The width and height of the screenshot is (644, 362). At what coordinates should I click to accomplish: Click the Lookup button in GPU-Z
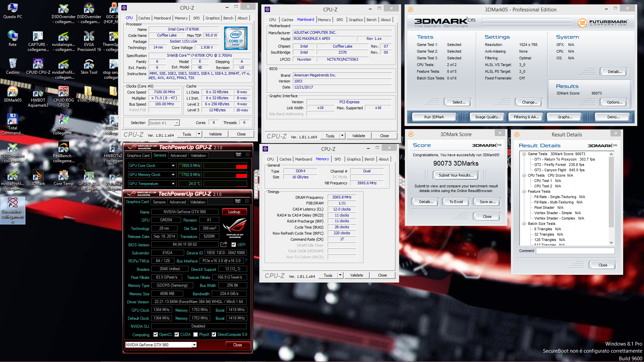pyautogui.click(x=234, y=212)
